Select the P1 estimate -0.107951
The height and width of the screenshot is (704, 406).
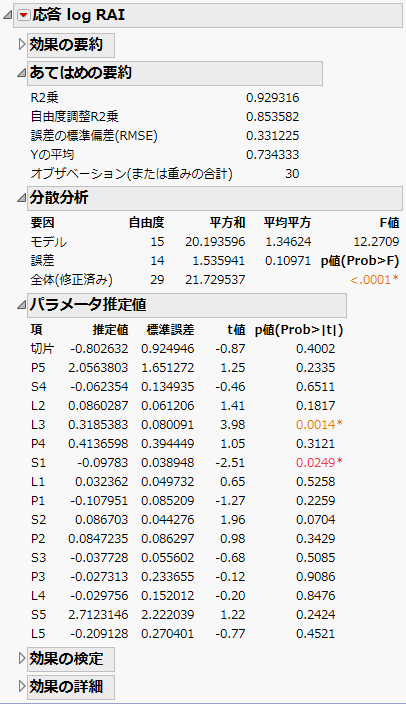click(99, 501)
